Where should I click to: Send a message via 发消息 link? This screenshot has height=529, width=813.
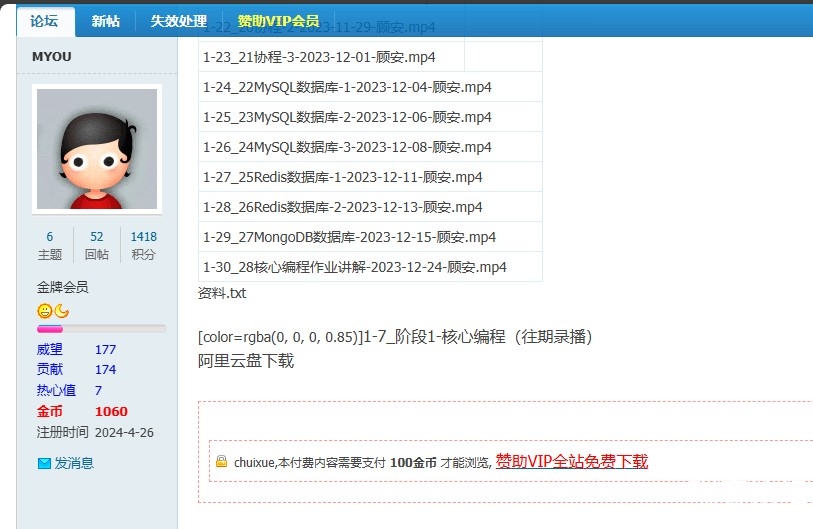pos(74,463)
